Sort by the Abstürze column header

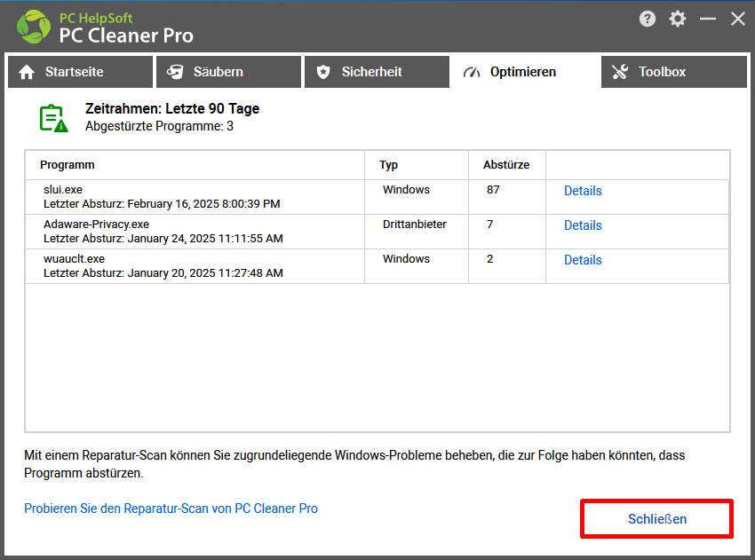(506, 165)
